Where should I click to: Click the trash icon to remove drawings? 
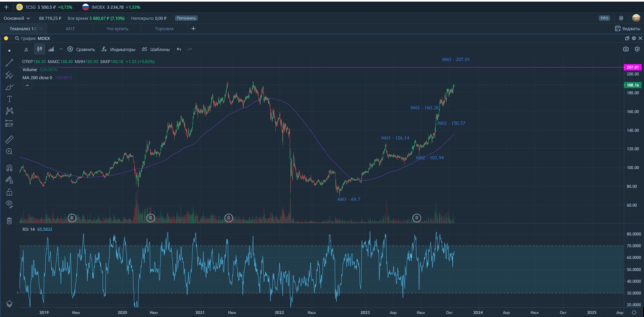tap(9, 221)
